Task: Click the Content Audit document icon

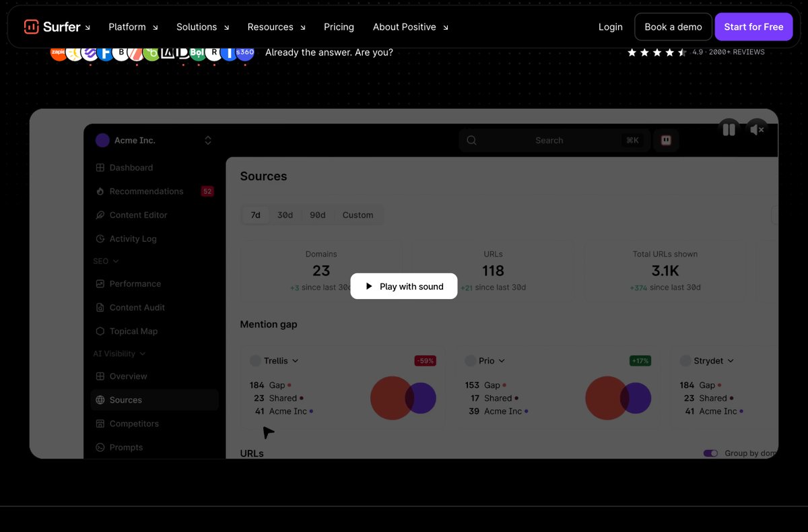Action: click(100, 307)
